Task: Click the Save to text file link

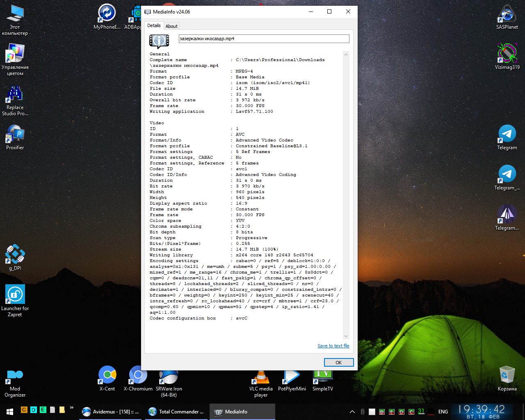Action: click(333, 346)
